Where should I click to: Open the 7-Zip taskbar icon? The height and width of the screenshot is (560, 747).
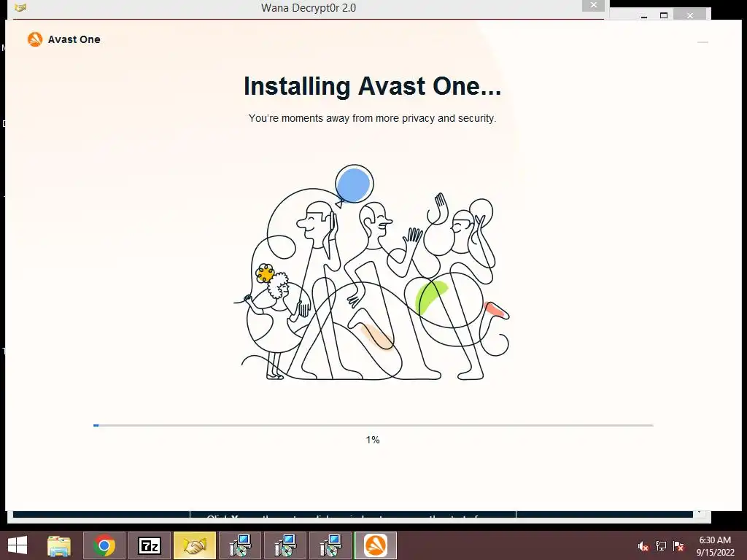[x=149, y=545]
